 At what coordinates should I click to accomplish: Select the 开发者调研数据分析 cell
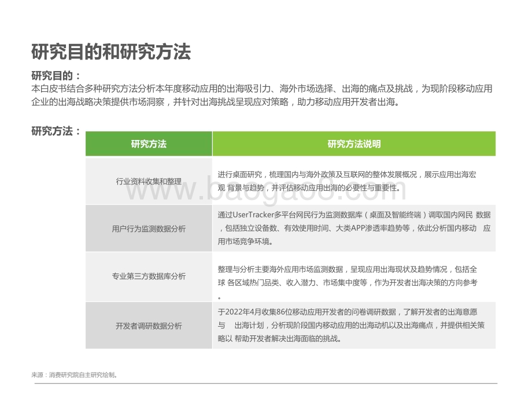click(149, 326)
